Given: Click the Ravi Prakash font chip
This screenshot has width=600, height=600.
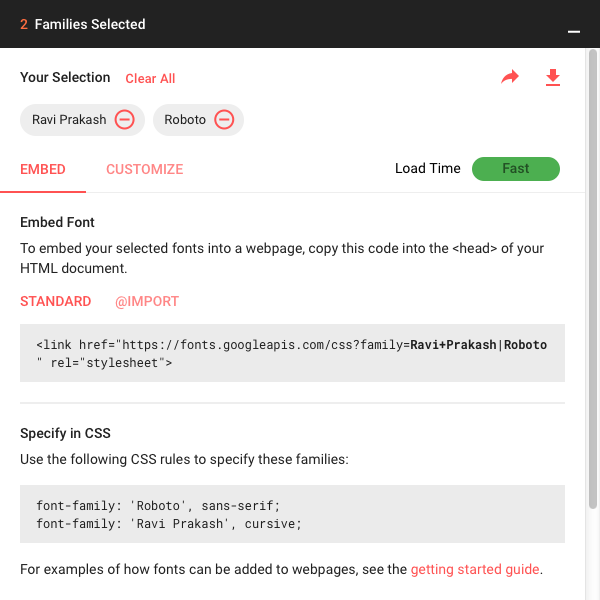Looking at the screenshot, I should (69, 120).
